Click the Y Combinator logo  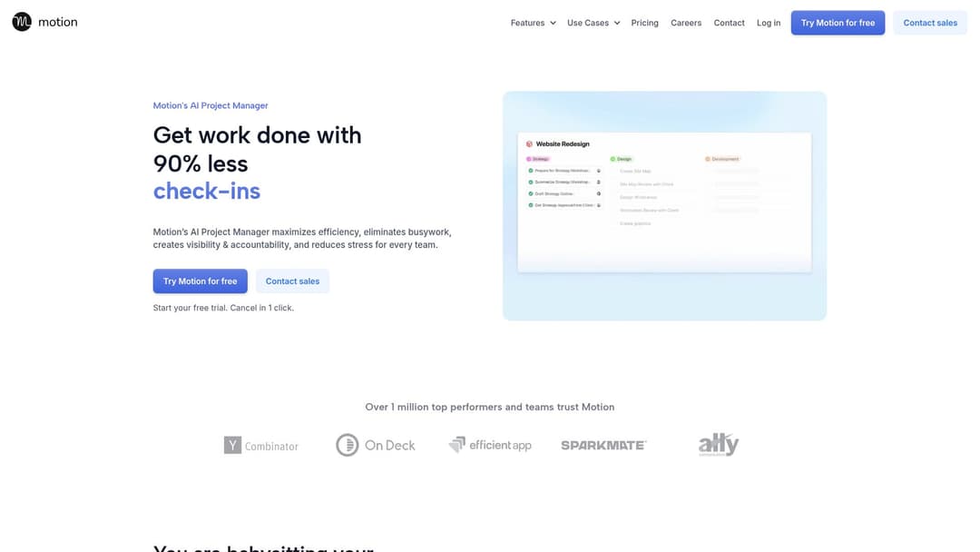coord(261,445)
